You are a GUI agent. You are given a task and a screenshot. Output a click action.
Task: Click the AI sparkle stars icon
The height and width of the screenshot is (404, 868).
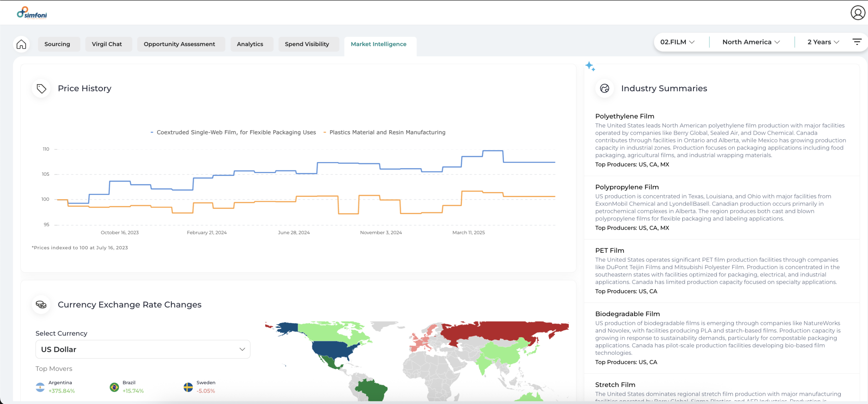coord(590,66)
